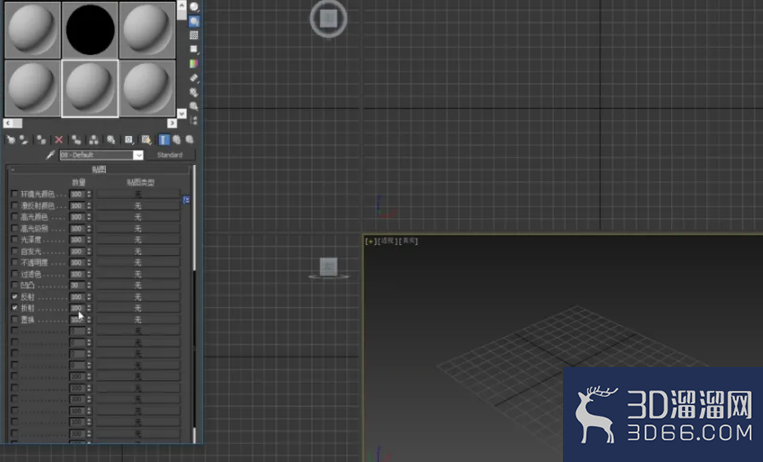Enable the 置换 map checkbox
The image size is (763, 462).
pos(15,319)
